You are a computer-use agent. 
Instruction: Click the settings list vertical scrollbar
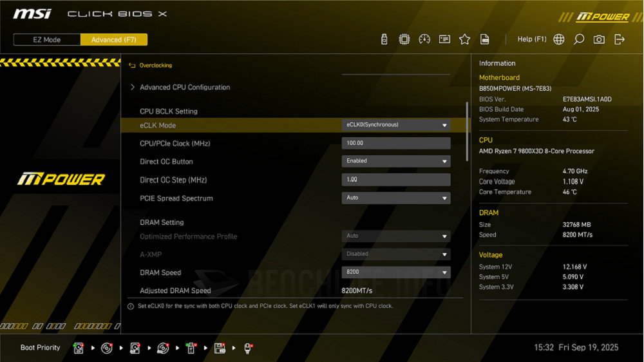pos(467,131)
